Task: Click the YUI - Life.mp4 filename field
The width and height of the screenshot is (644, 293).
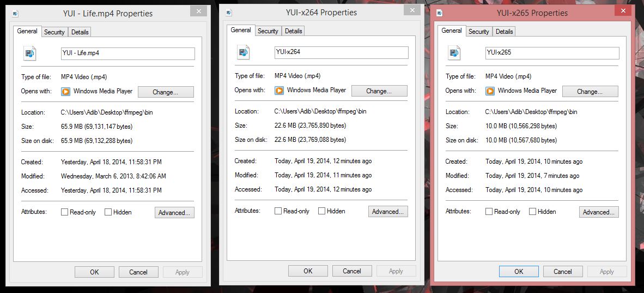Action: tap(127, 53)
